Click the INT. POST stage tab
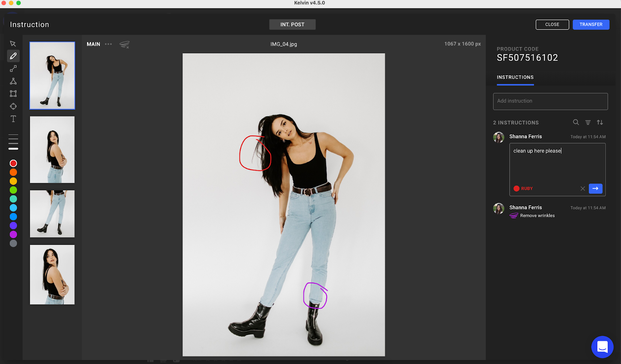The width and height of the screenshot is (621, 364). [292, 24]
